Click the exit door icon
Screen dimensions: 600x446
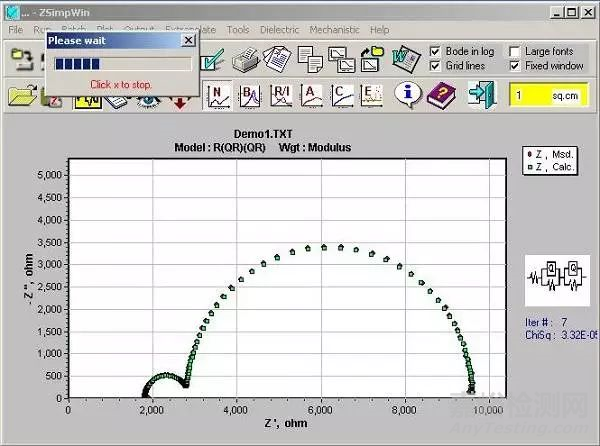(x=482, y=95)
